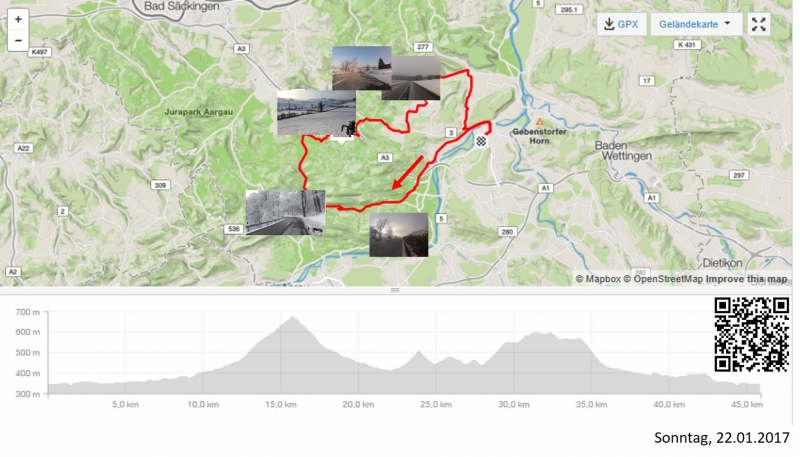The height and width of the screenshot is (457, 800).
Task: Enter fullscreen map view
Action: [759, 24]
